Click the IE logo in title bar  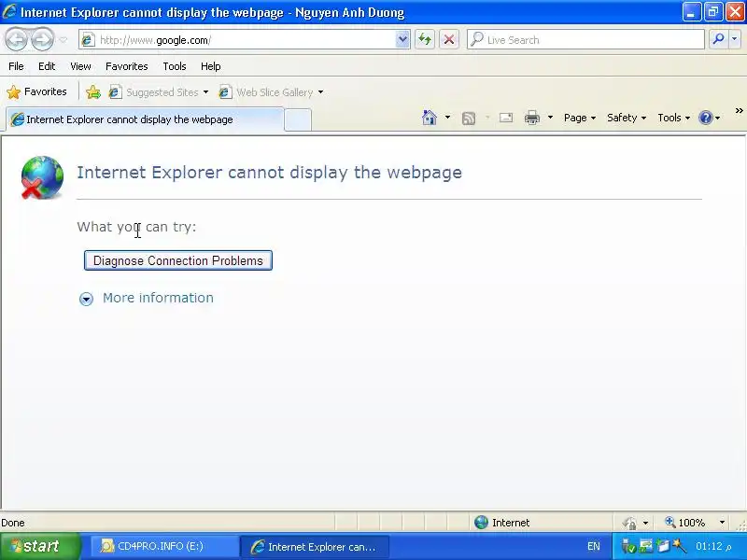(9, 11)
